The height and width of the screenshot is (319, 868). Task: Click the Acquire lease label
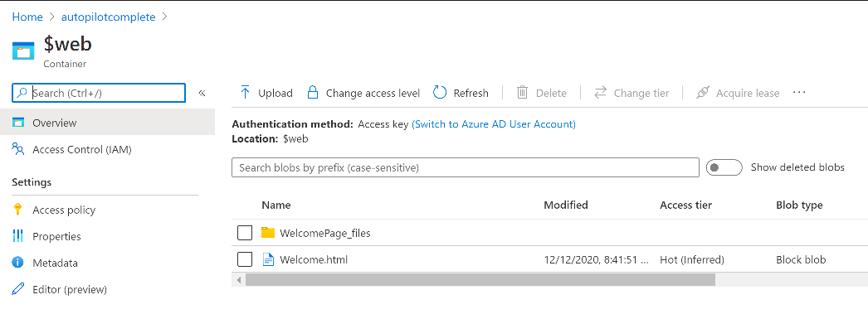click(x=748, y=94)
